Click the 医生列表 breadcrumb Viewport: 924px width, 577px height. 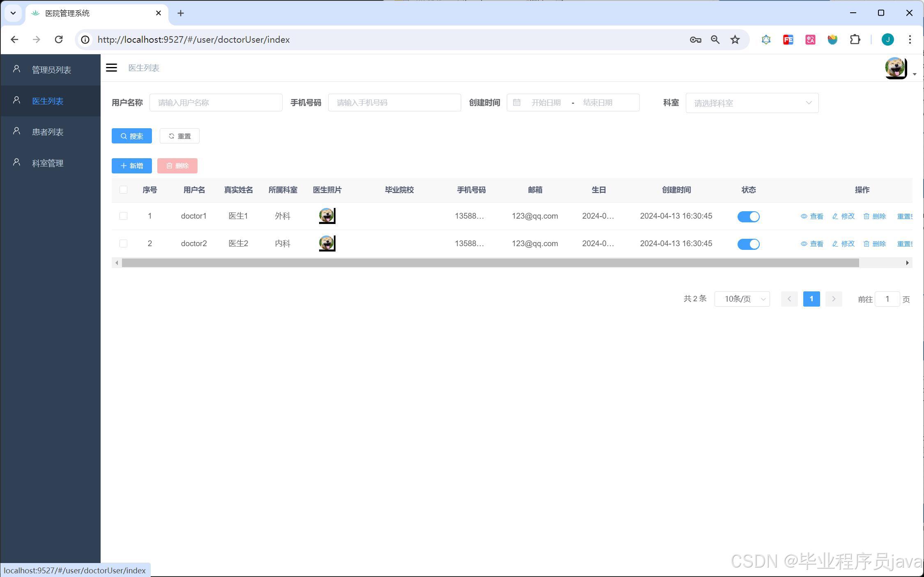point(144,68)
